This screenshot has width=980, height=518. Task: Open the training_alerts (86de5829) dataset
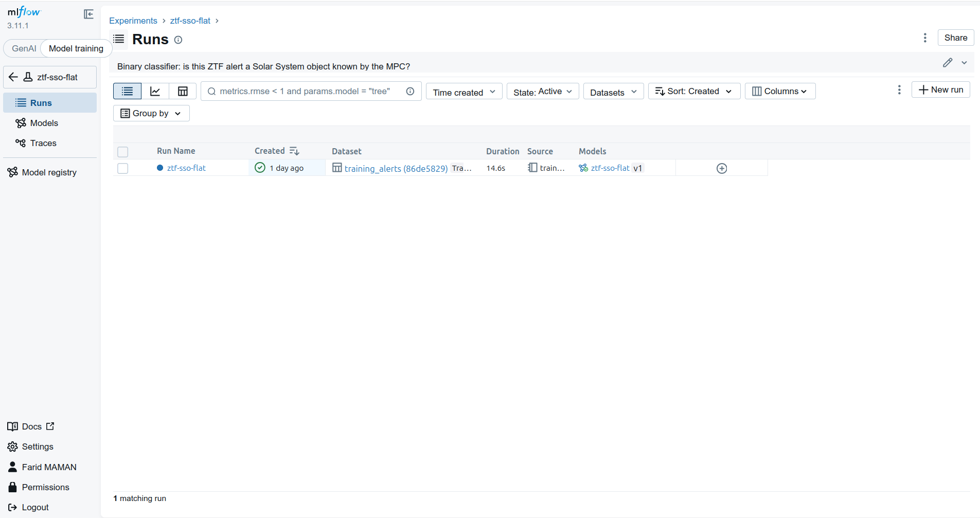pos(396,168)
